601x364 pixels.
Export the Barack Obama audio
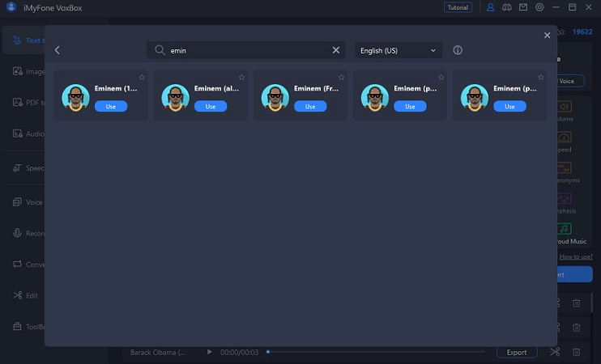pyautogui.click(x=517, y=352)
